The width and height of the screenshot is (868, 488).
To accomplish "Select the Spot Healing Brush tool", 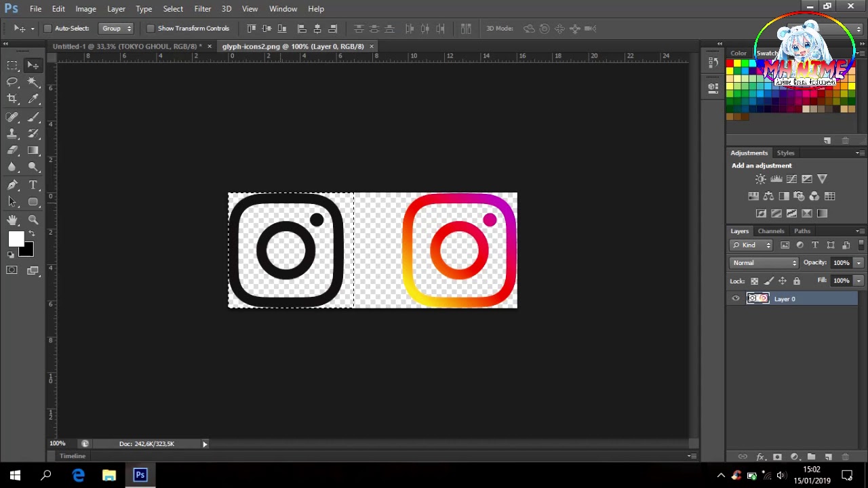I will point(12,117).
